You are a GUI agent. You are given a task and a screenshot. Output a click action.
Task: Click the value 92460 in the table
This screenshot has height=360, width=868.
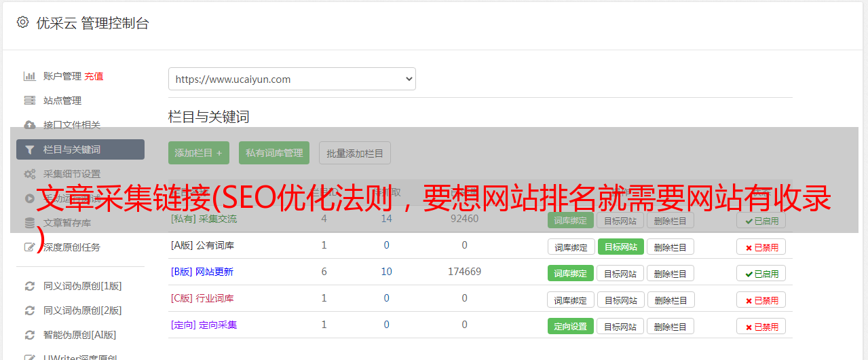464,219
